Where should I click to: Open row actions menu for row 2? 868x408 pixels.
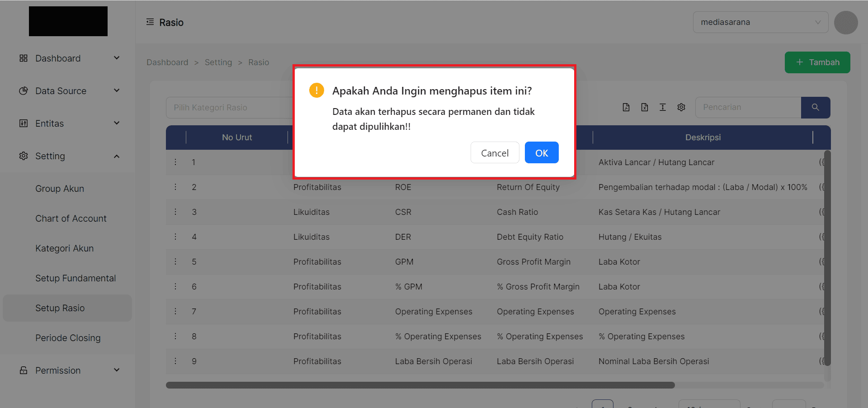pyautogui.click(x=176, y=187)
